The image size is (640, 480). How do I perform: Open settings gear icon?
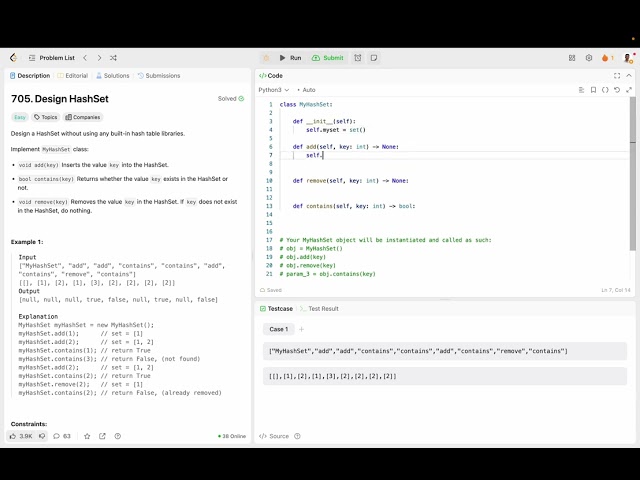[x=589, y=58]
